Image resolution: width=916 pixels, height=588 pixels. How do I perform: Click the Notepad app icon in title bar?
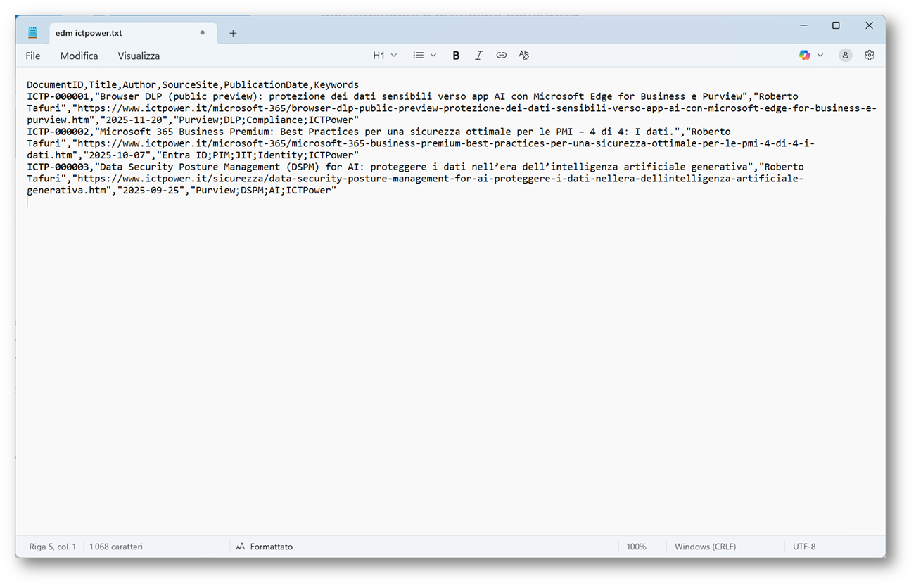coord(32,32)
